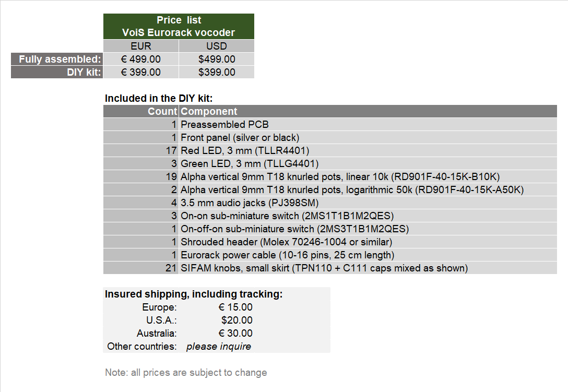
Task: Select the U.S.A. shipping price $20.00
Action: 236,320
